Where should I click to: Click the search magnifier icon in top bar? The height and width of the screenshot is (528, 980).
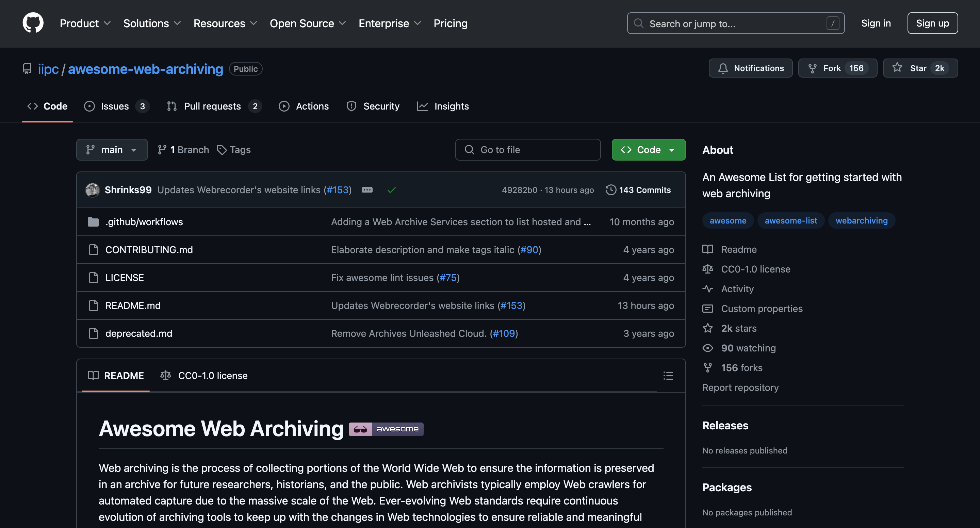click(x=639, y=23)
